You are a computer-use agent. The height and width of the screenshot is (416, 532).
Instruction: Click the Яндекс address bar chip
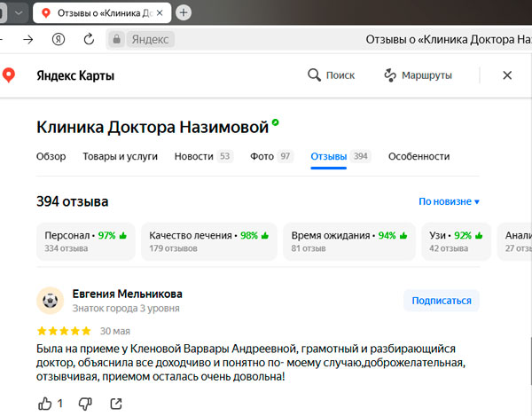pos(151,39)
